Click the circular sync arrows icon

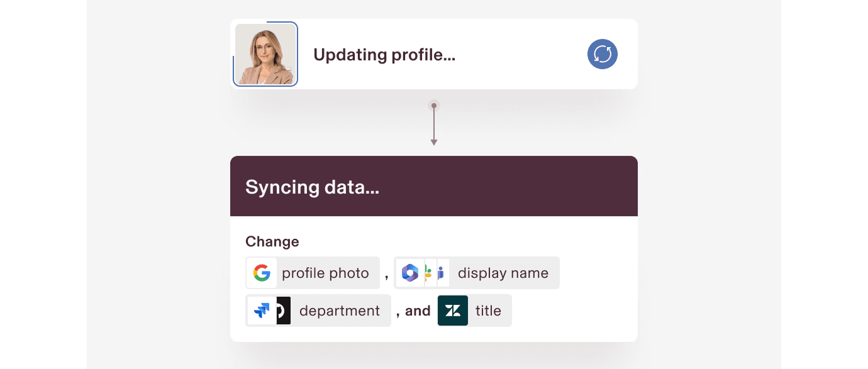[603, 55]
